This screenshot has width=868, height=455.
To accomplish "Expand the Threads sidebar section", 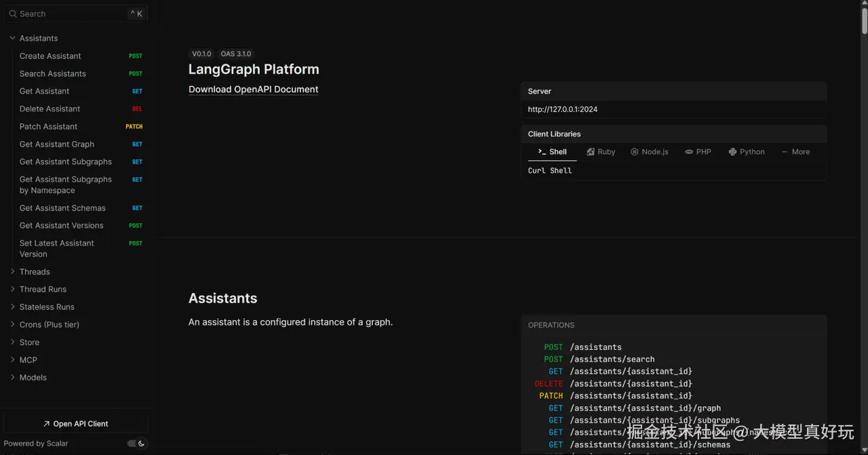I will [13, 272].
